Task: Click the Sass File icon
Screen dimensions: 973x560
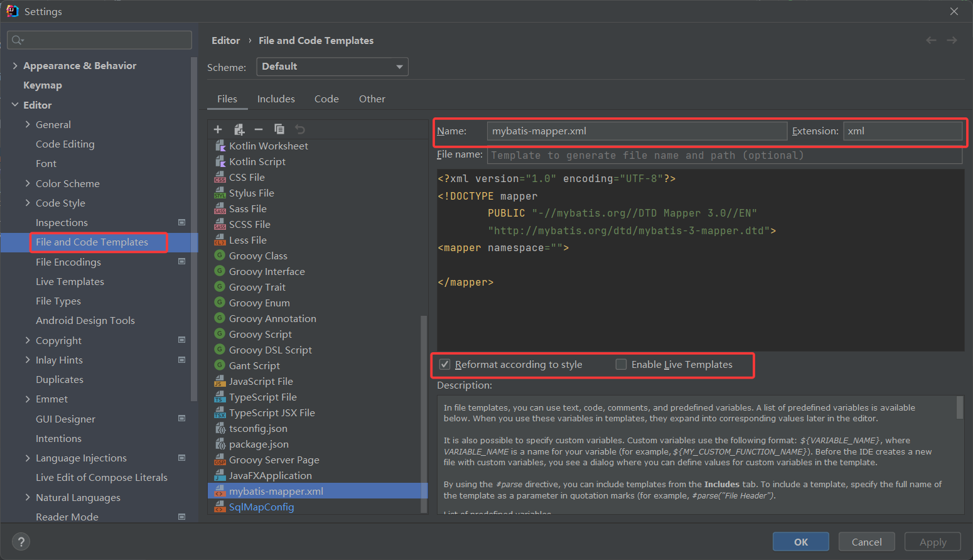Action: coord(220,208)
